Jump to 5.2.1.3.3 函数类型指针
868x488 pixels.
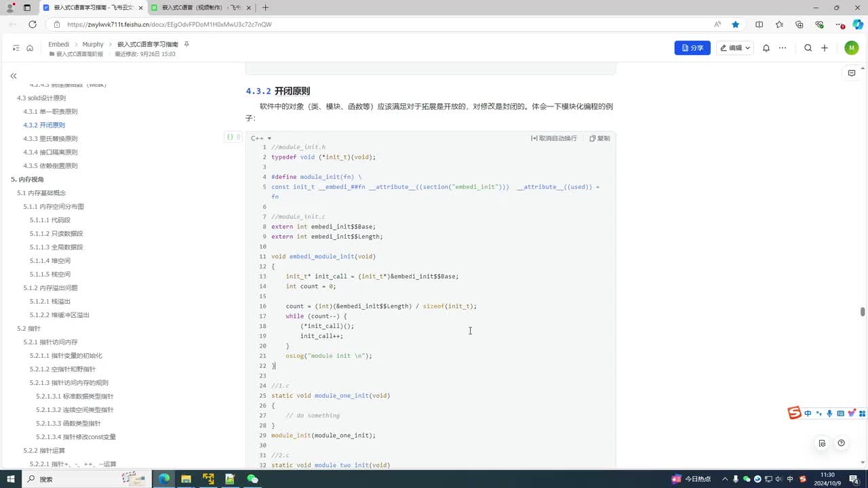point(68,423)
